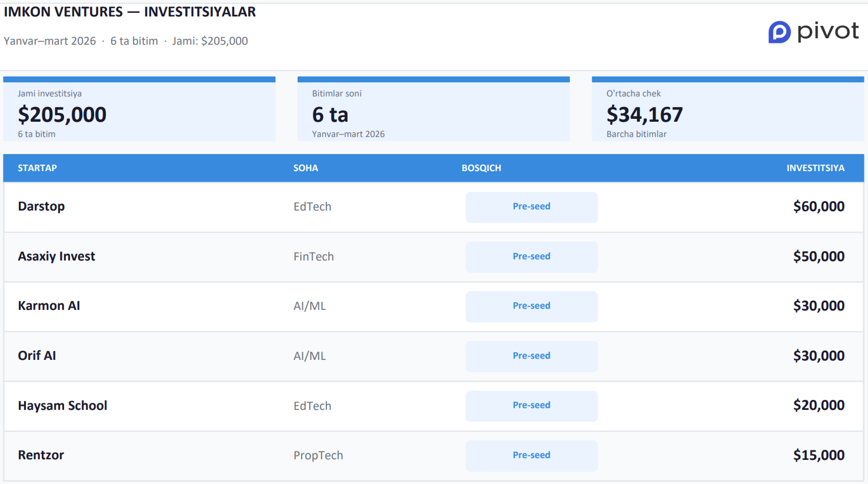The width and height of the screenshot is (868, 484).
Task: Select the Darstop startup name
Action: [41, 206]
